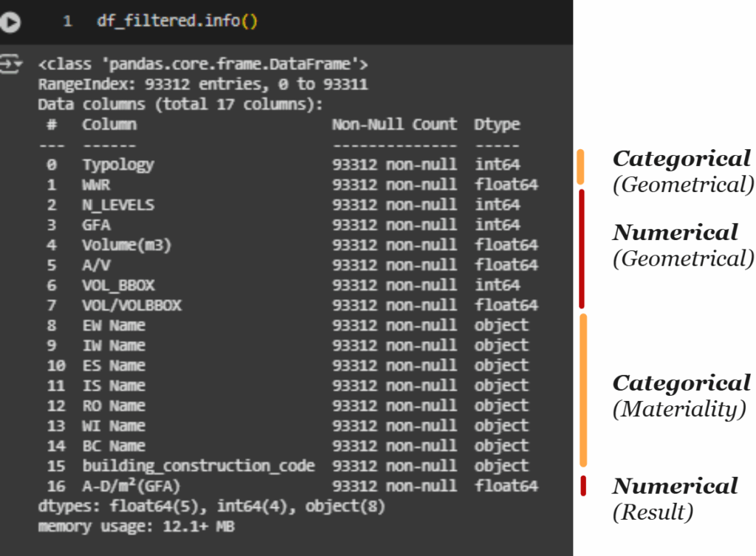Click line number 1 in code cell
The image size is (756, 556).
point(67,21)
